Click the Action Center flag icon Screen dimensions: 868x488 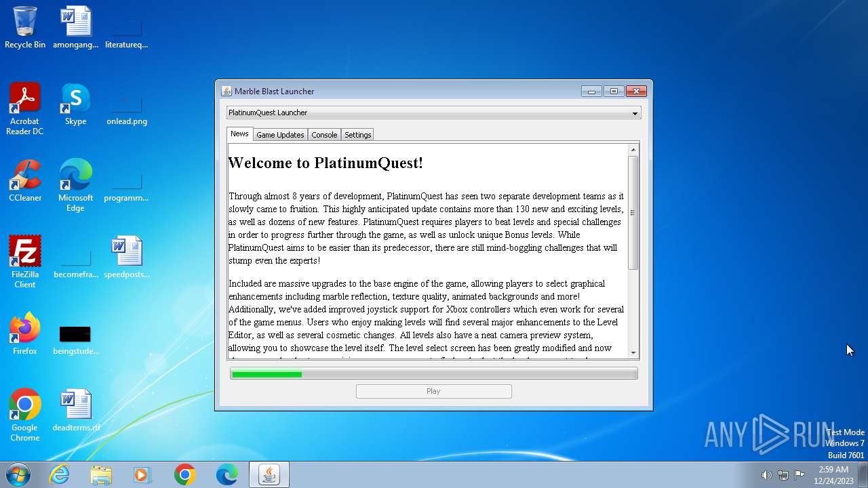pos(800,474)
